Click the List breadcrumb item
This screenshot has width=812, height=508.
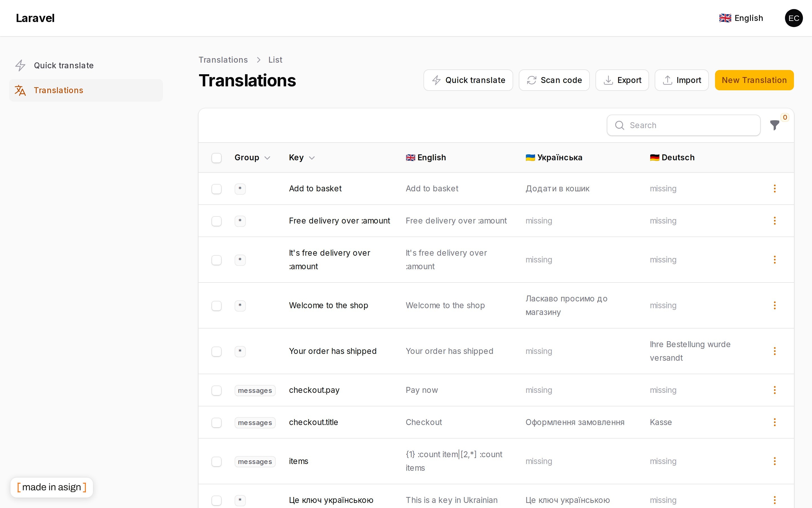275,60
